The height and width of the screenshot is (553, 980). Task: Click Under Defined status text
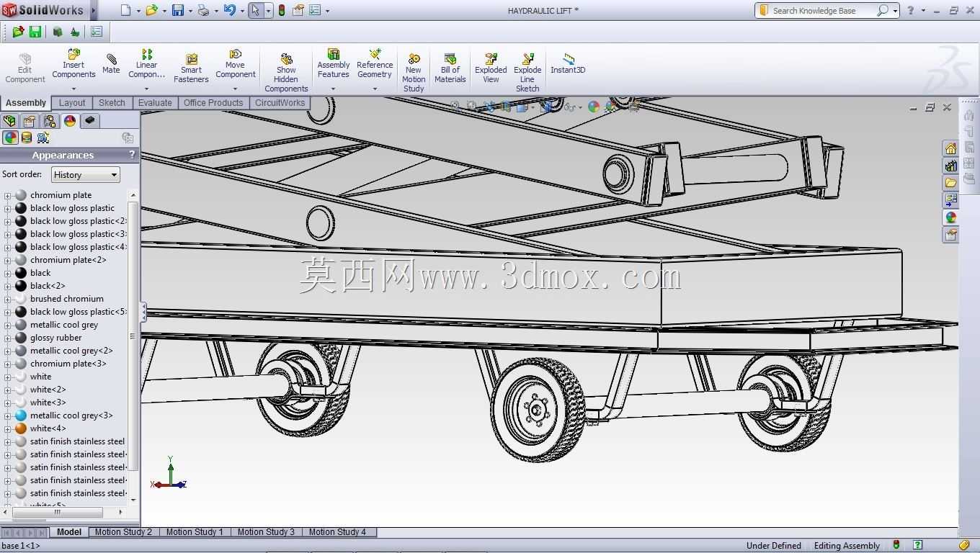pos(773,546)
